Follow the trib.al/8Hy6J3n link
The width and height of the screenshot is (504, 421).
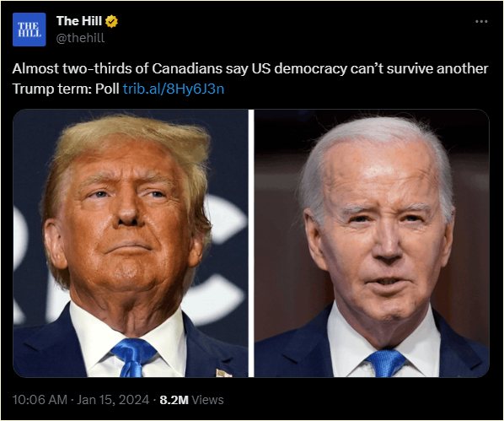point(174,89)
